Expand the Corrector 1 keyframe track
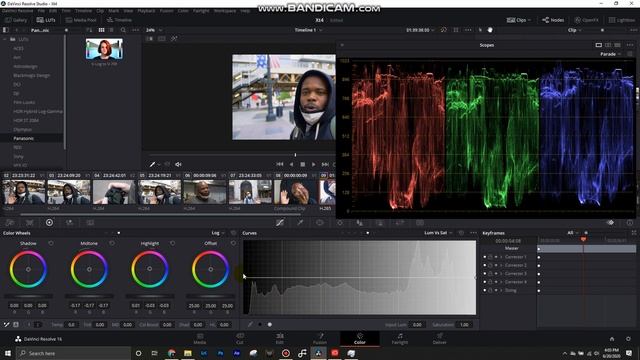The image size is (640, 360). pos(501,257)
